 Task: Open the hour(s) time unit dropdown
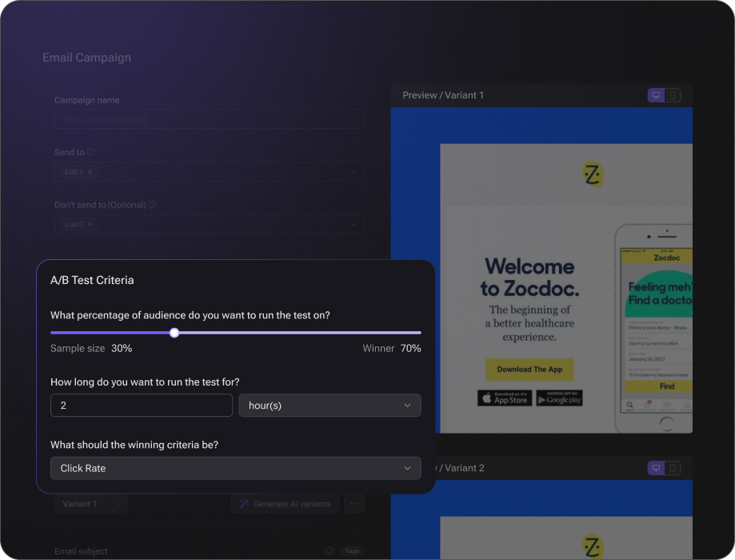(330, 406)
